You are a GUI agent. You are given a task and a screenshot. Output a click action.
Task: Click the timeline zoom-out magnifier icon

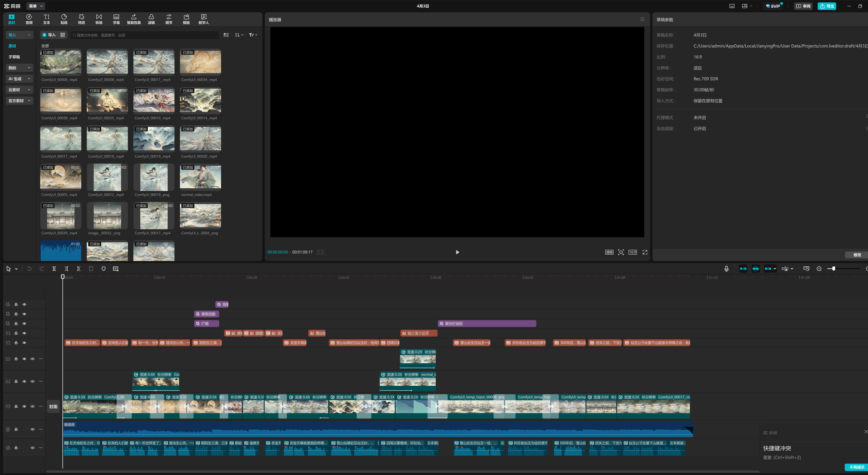[x=819, y=269]
